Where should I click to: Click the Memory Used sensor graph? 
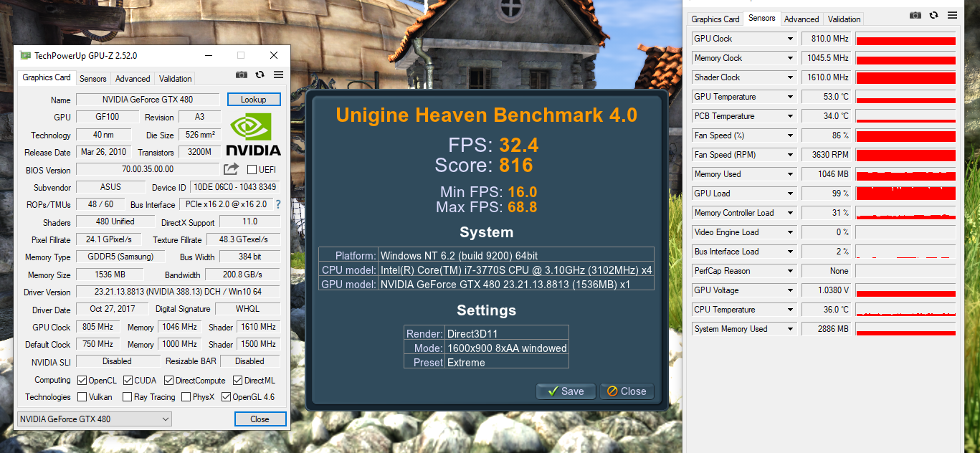tap(905, 174)
